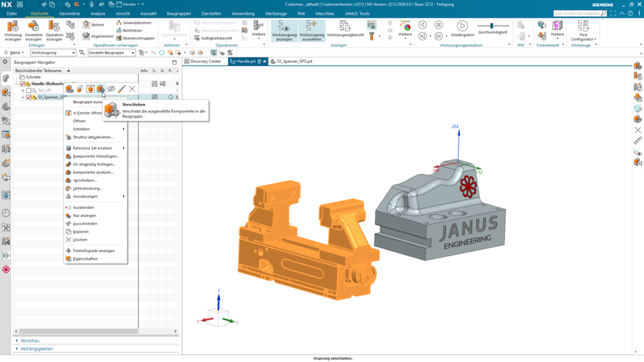Click the hide (crossed eye) icon in popup toolbar
This screenshot has height=362, width=644.
[x=111, y=89]
